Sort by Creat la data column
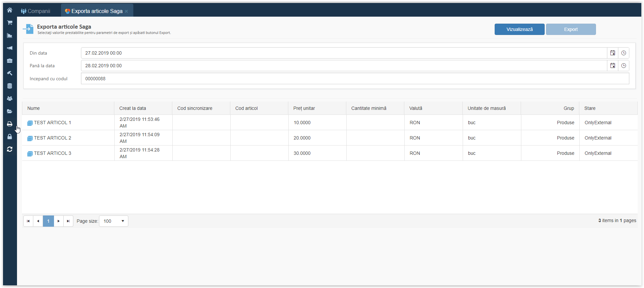 coord(143,108)
